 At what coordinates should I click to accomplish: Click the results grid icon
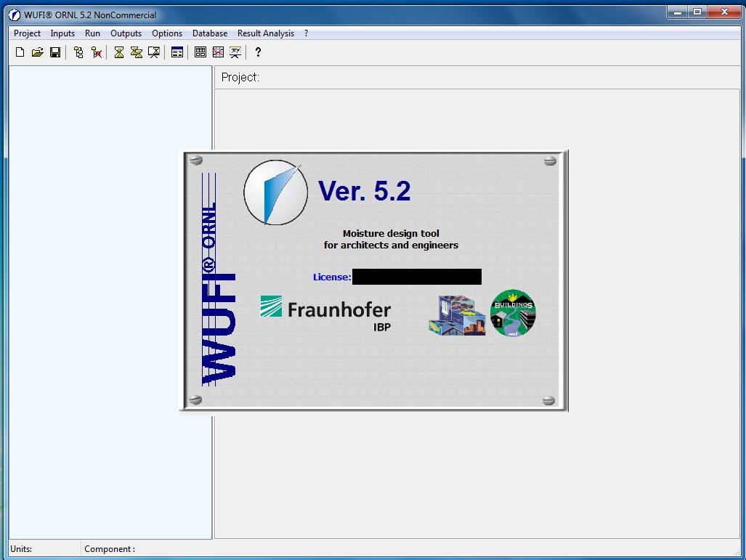tap(200, 52)
